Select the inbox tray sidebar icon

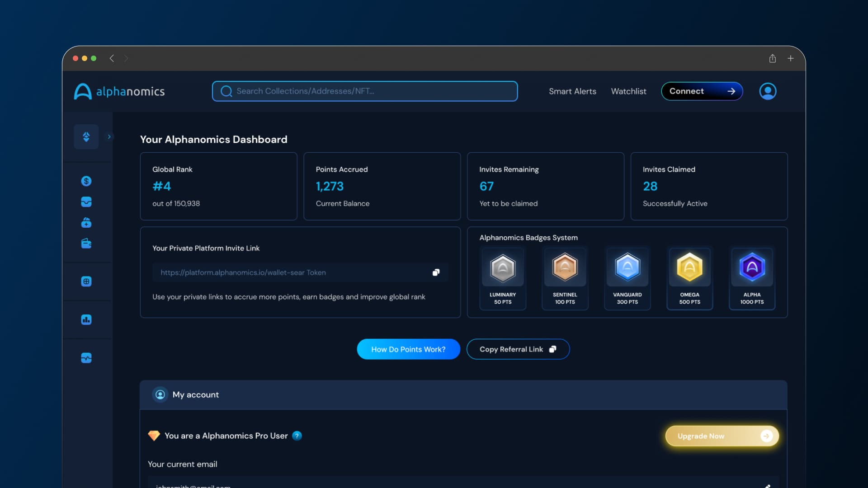coord(86,202)
